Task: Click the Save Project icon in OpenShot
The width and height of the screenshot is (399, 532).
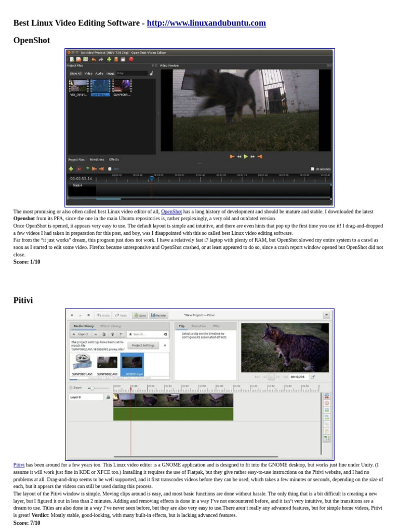Action: (85, 59)
